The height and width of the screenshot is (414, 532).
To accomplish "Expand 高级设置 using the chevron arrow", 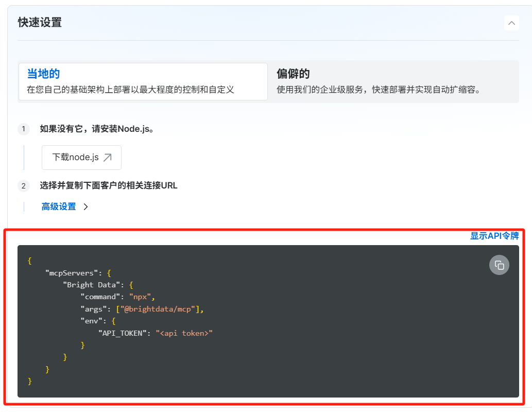I will (x=85, y=206).
